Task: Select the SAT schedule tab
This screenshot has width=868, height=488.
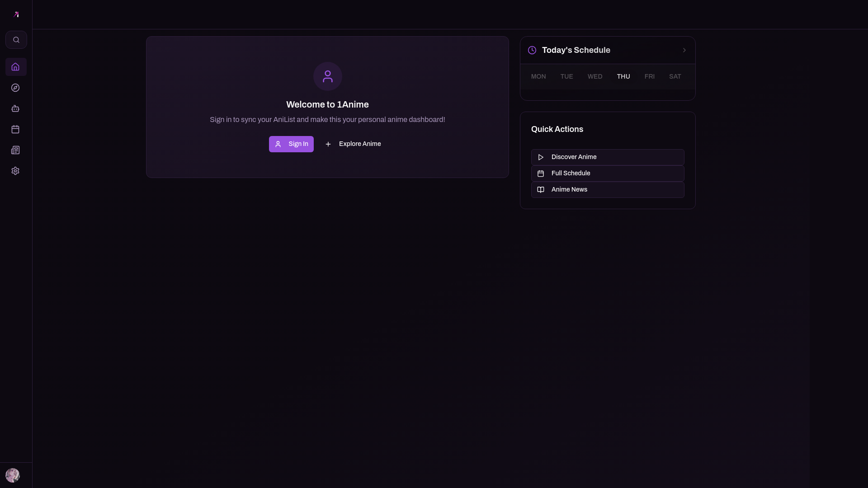Action: [675, 77]
